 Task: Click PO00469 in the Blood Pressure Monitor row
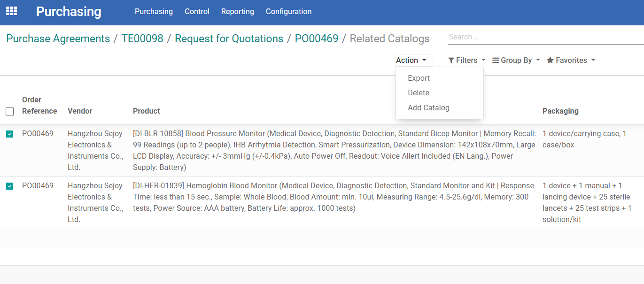(x=38, y=134)
